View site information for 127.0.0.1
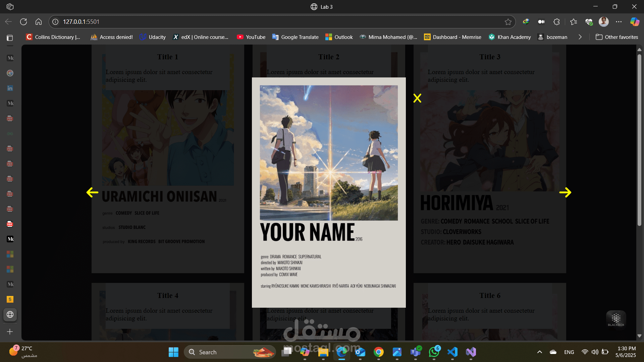 56,22
